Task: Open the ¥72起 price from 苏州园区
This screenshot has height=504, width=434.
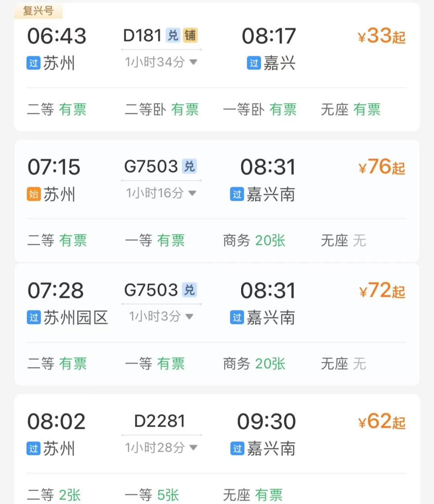Action: point(382,290)
